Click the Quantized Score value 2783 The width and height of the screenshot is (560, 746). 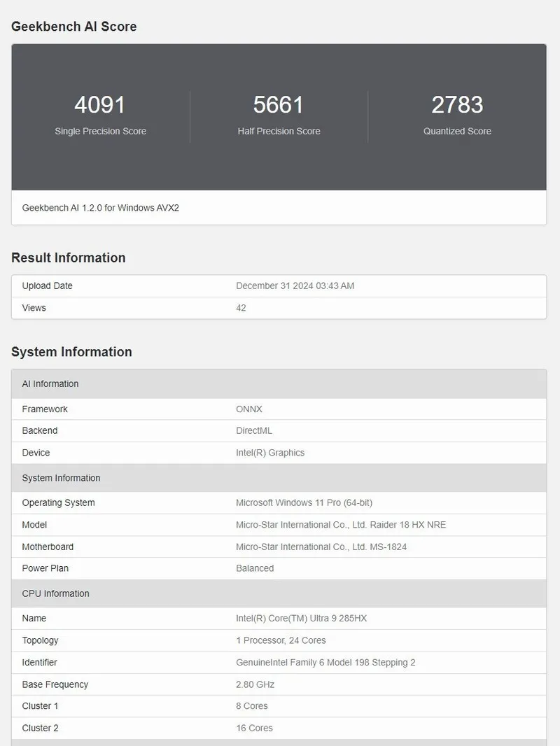(x=457, y=105)
